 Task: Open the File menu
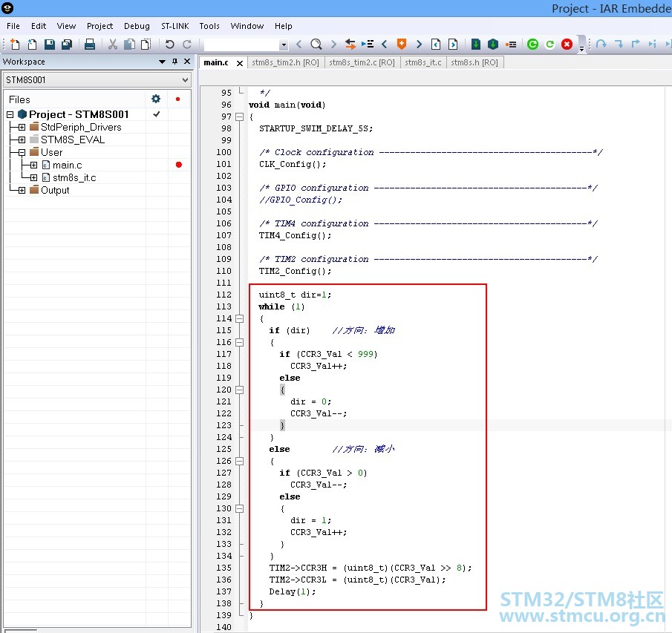click(13, 26)
